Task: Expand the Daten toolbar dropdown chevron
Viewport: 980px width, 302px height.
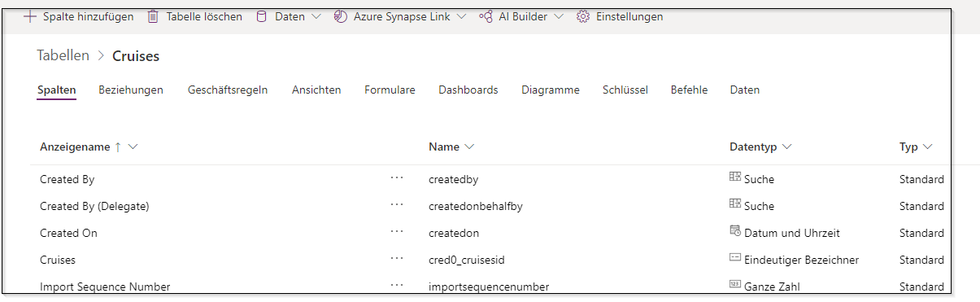Action: (316, 16)
